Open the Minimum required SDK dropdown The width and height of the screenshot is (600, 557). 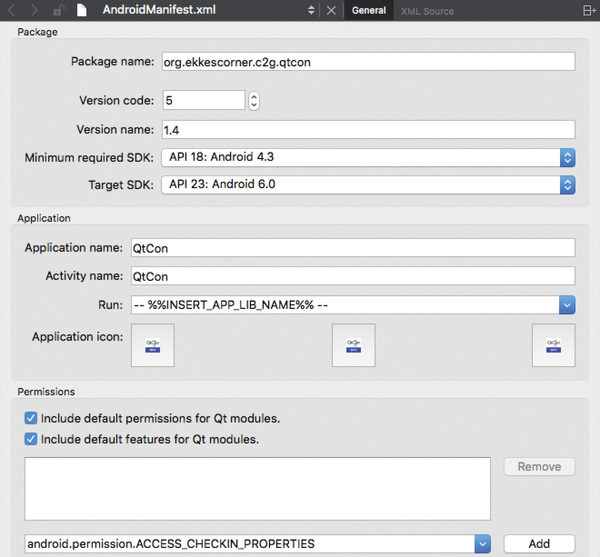tap(567, 157)
